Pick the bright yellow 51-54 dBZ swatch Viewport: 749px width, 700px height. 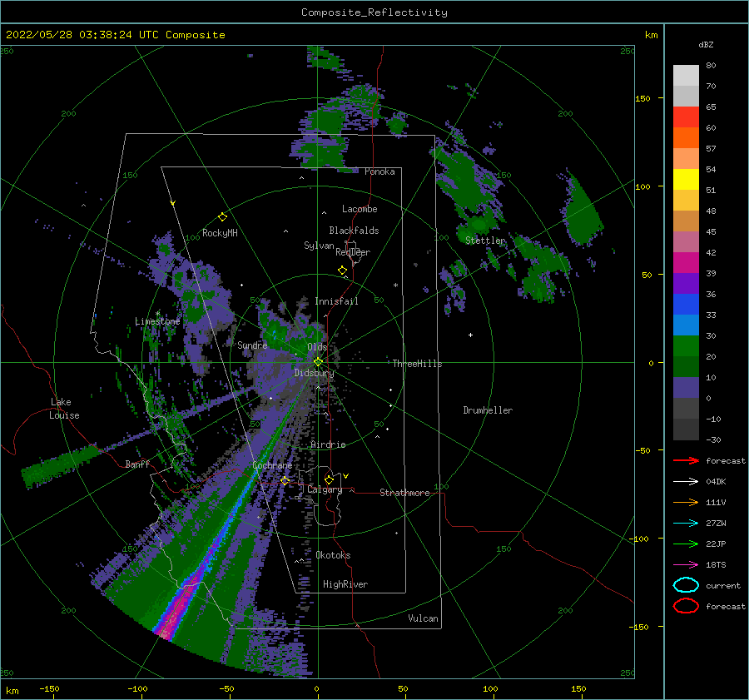coord(686,180)
